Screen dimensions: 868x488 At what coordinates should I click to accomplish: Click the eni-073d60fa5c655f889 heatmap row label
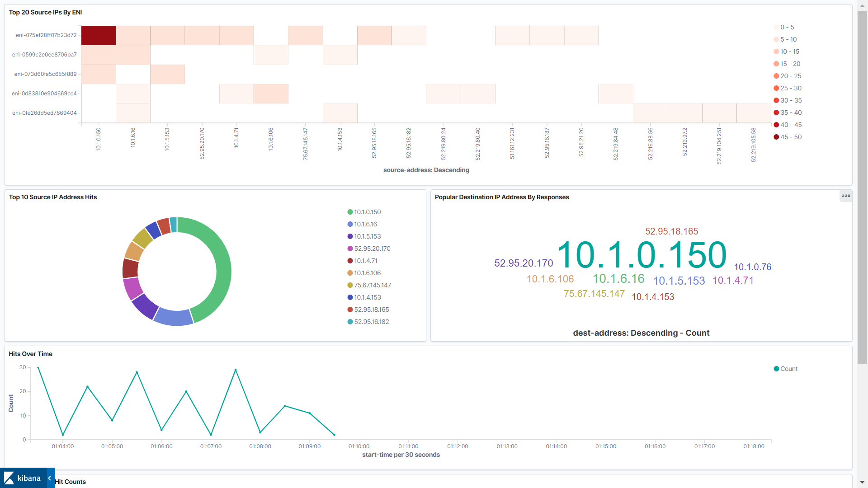pos(45,74)
